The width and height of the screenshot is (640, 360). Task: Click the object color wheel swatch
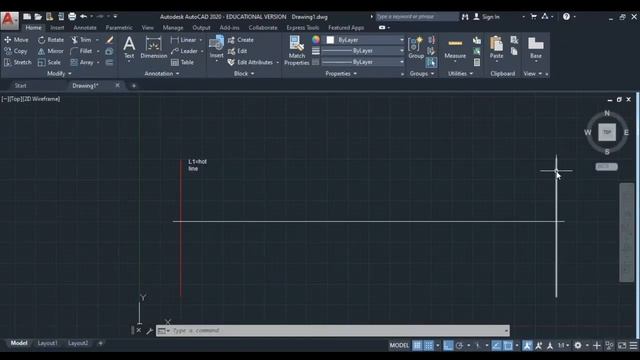[316, 40]
